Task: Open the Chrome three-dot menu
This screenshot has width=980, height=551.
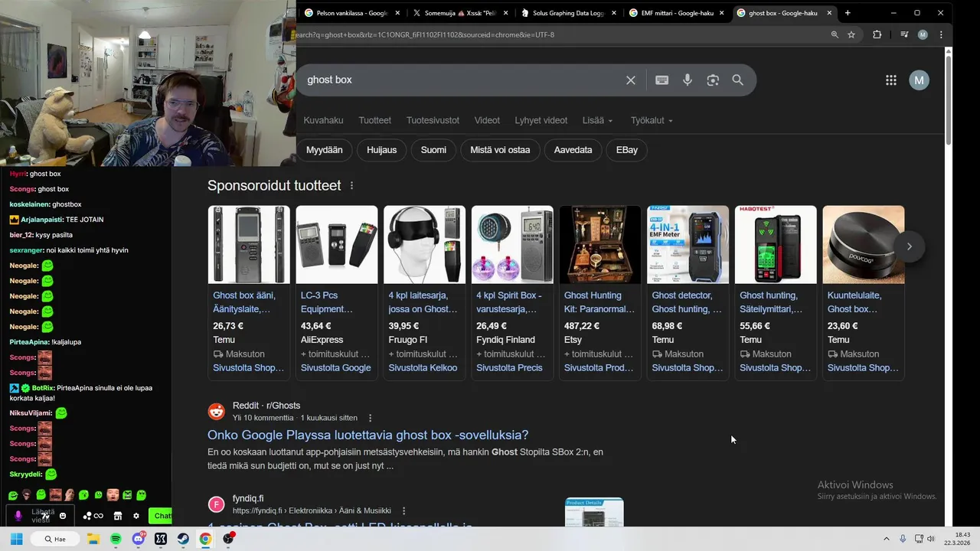Action: coord(941,34)
